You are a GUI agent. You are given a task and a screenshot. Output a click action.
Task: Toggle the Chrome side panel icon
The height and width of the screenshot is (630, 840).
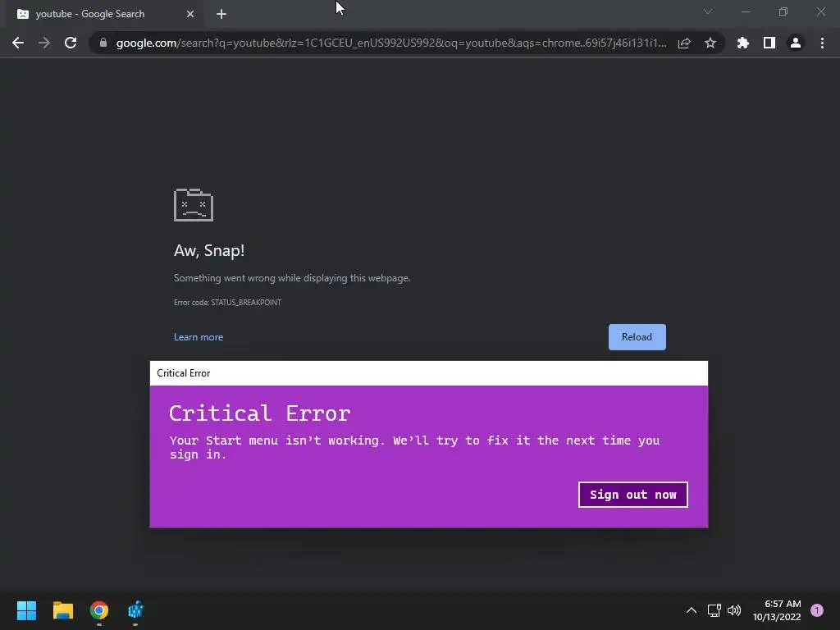(769, 43)
